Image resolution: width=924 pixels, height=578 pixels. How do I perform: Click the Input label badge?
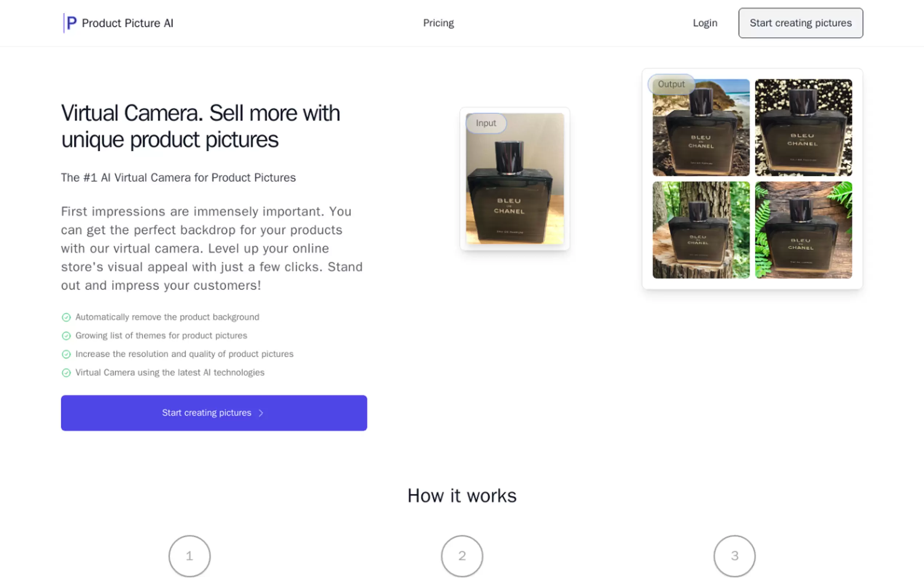click(486, 123)
